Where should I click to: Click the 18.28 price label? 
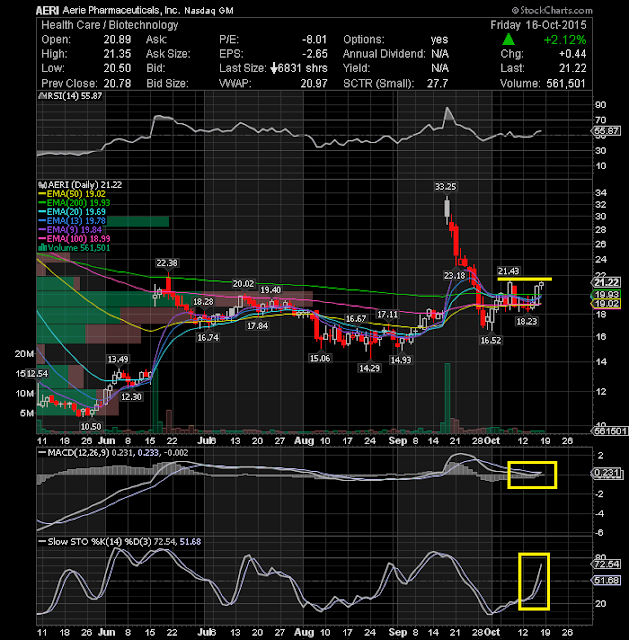[203, 302]
